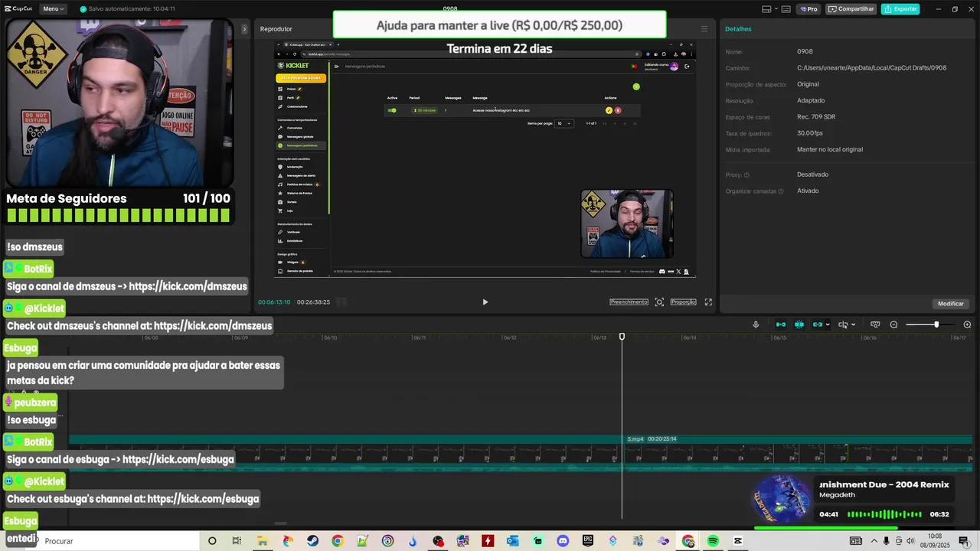980x551 pixels.
Task: Toggle main track magnet
Action: click(781, 324)
